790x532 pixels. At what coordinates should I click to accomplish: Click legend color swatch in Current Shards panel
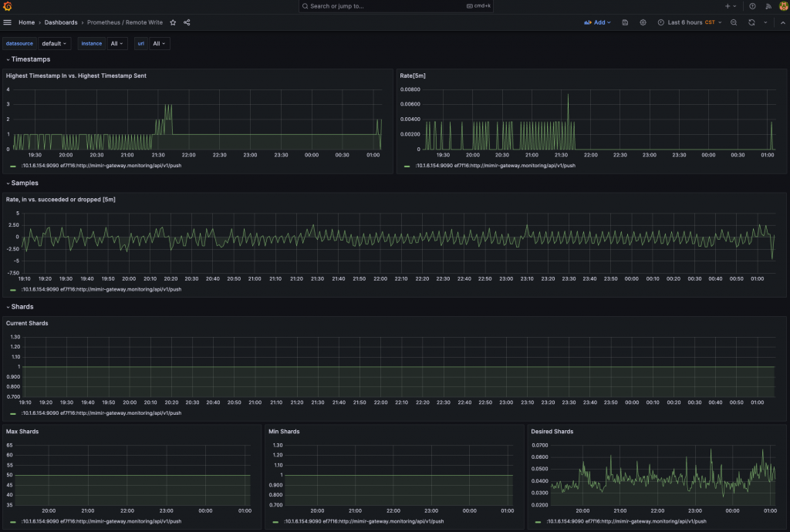[12, 414]
